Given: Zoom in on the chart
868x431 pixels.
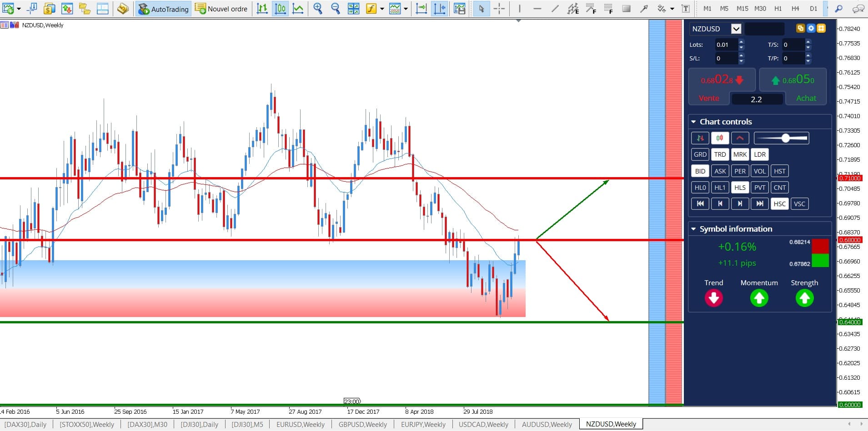Looking at the screenshot, I should pos(318,9).
